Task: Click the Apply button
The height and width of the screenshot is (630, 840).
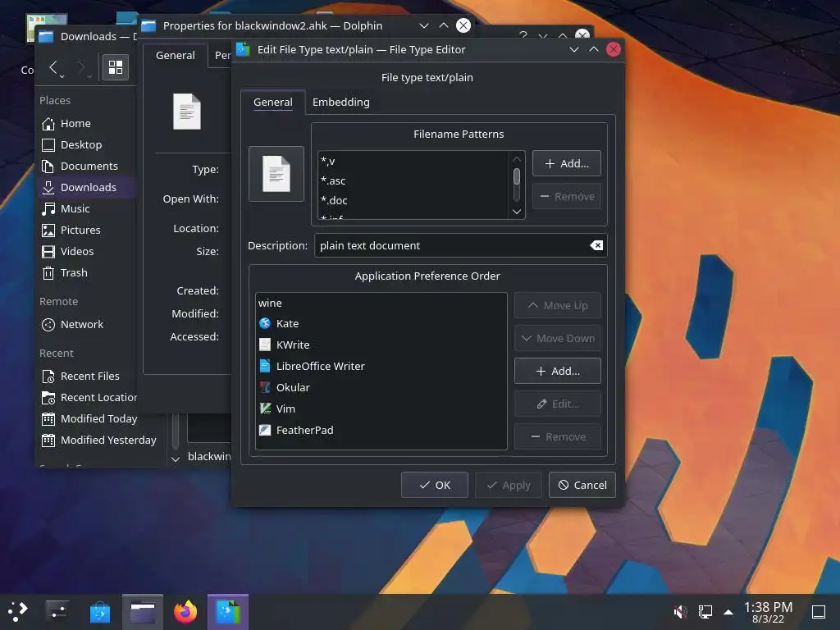Action: [x=509, y=485]
